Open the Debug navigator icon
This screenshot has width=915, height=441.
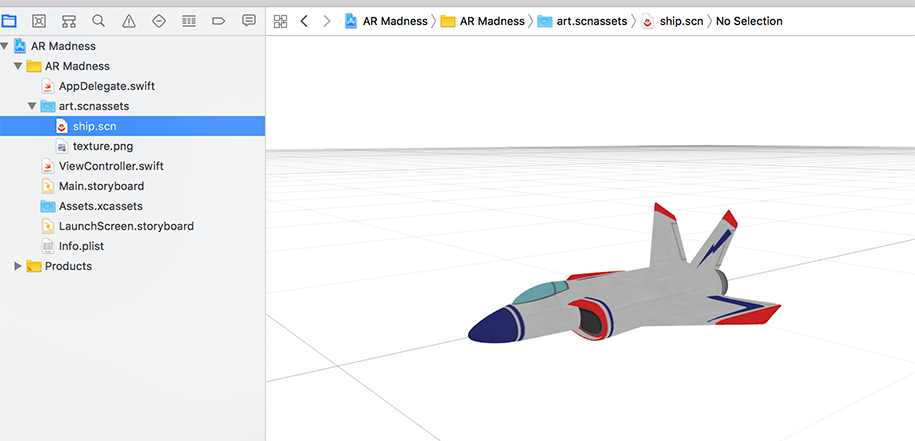click(x=188, y=22)
